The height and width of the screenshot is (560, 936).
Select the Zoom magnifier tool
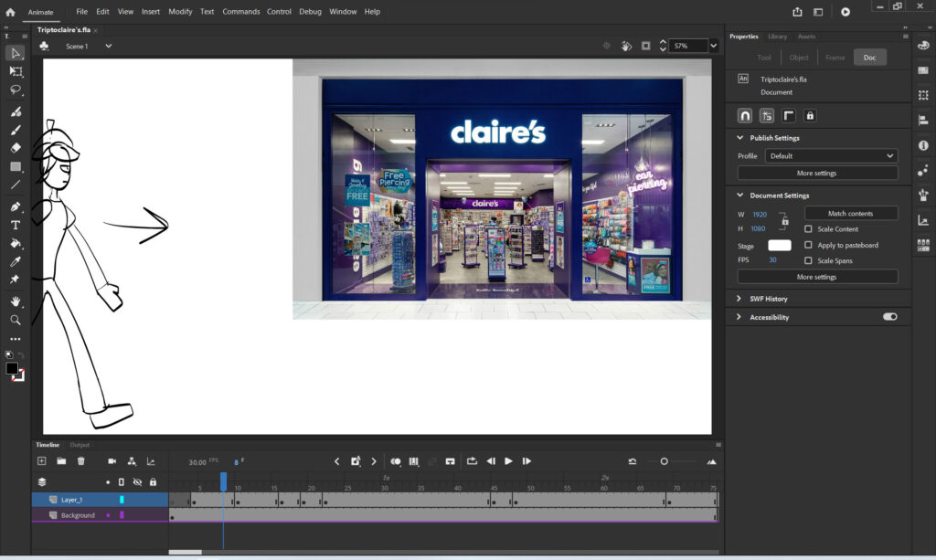[x=16, y=320]
